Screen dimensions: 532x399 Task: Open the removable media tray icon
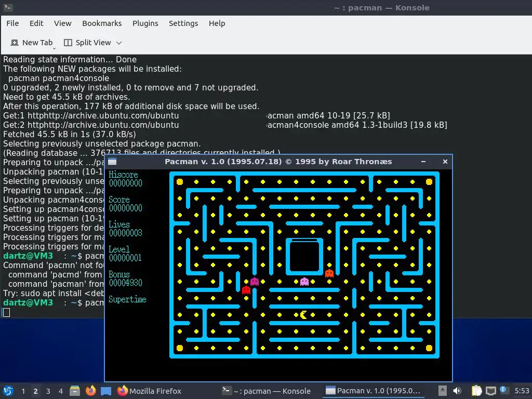(x=442, y=391)
